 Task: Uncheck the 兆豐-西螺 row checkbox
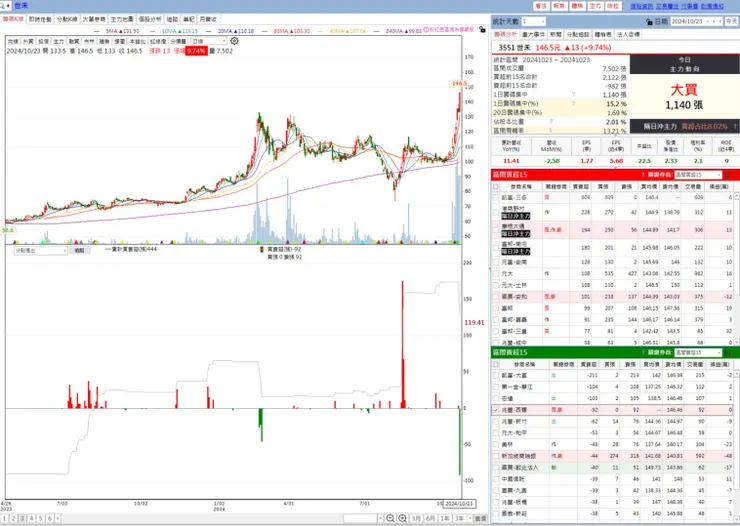(496, 410)
